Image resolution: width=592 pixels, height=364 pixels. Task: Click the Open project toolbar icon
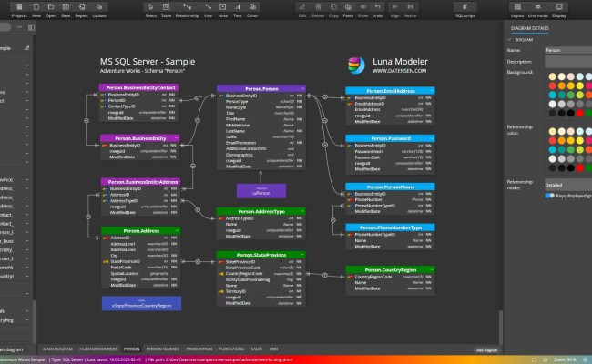pos(51,10)
